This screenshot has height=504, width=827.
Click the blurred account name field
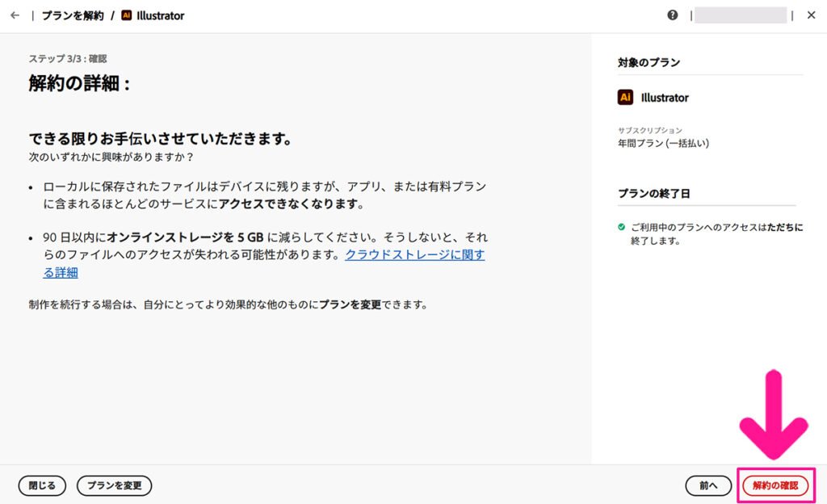pos(740,15)
